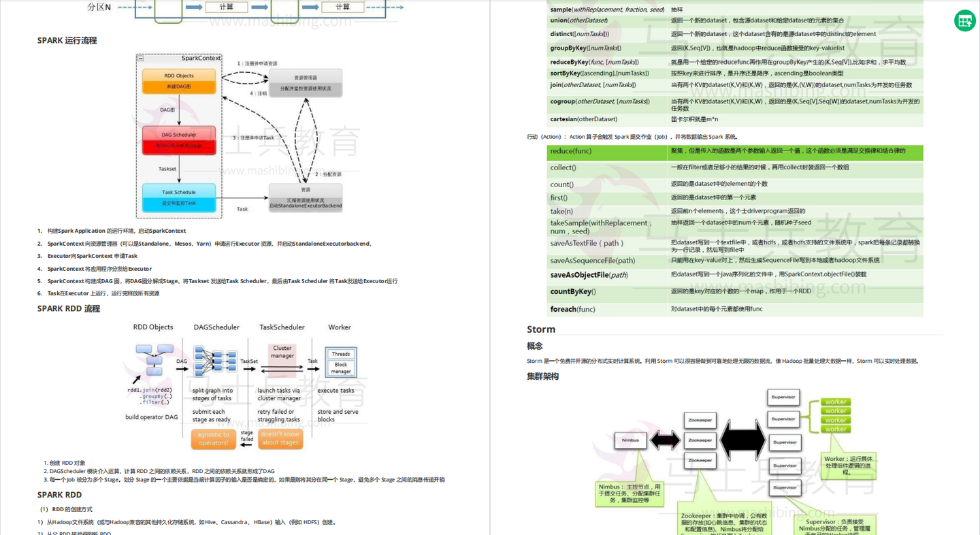Click the "笛卡尔积就是m*n" description cell
The image size is (980, 535).
[x=795, y=120]
